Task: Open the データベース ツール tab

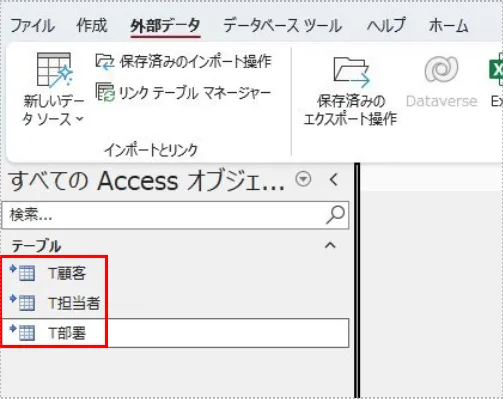Action: (x=282, y=26)
